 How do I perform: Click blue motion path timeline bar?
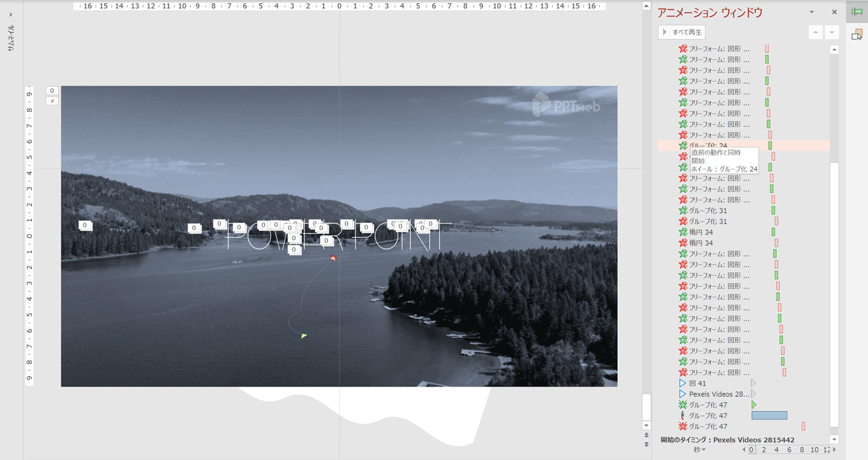pyautogui.click(x=769, y=416)
